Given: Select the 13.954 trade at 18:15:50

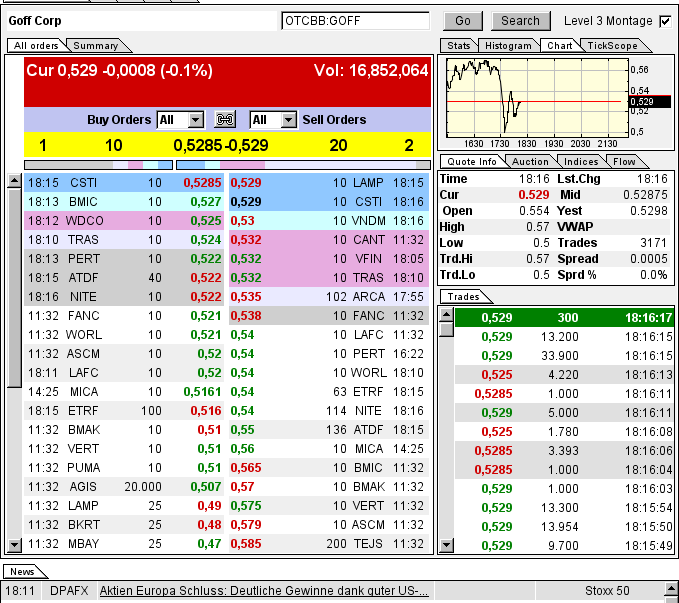Looking at the screenshot, I should click(x=564, y=527).
